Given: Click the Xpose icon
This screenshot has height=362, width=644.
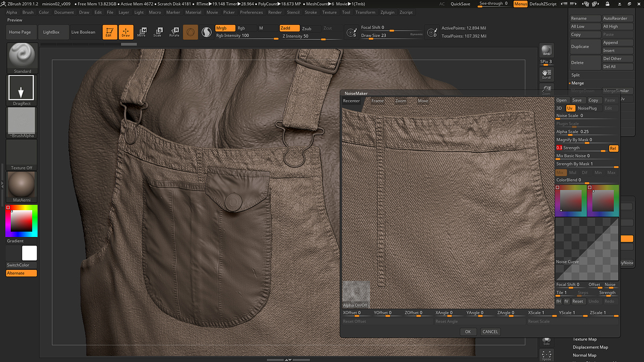Looking at the screenshot, I should 546,355.
